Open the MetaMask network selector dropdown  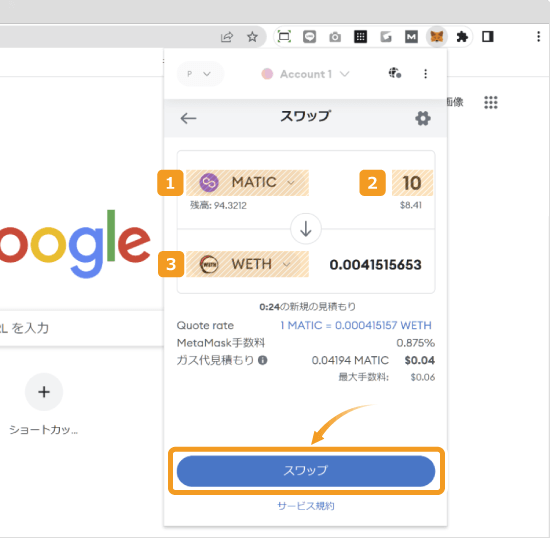[x=200, y=74]
